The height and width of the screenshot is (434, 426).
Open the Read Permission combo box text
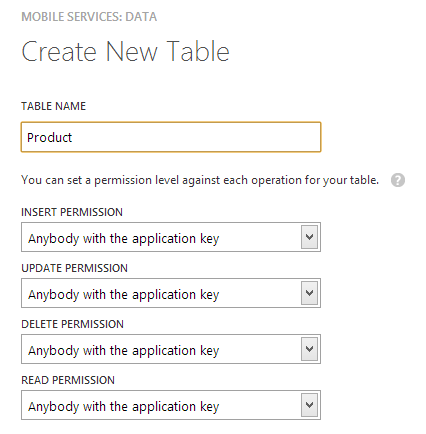(x=123, y=407)
